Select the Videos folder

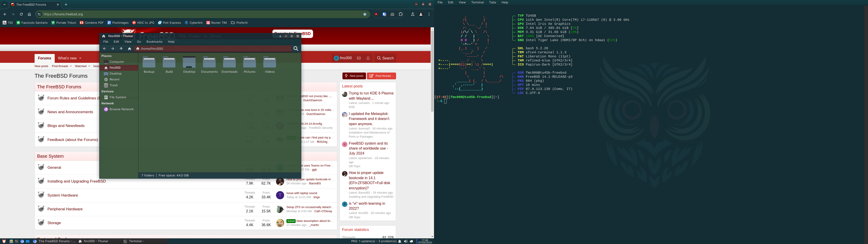pos(270,65)
